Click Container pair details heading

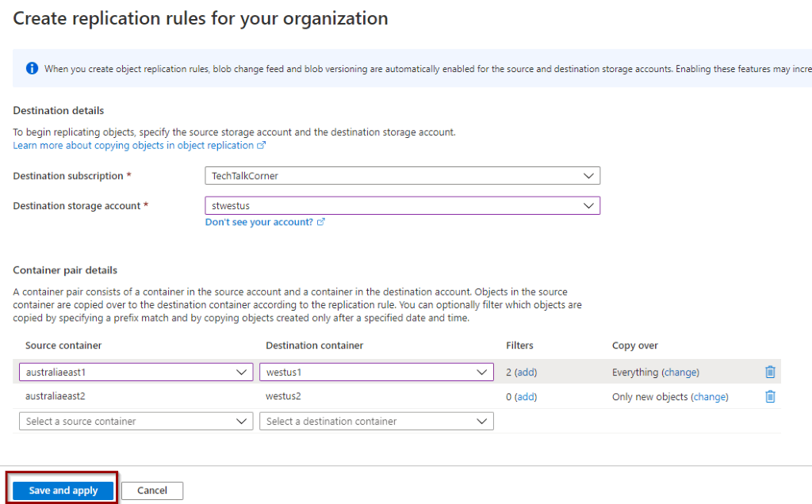(x=65, y=270)
